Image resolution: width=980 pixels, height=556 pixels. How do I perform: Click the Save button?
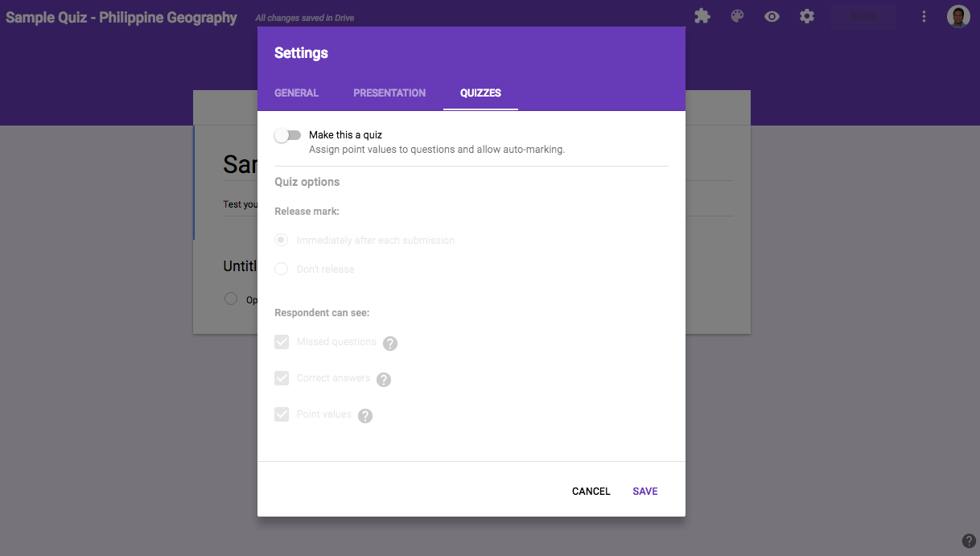point(645,492)
